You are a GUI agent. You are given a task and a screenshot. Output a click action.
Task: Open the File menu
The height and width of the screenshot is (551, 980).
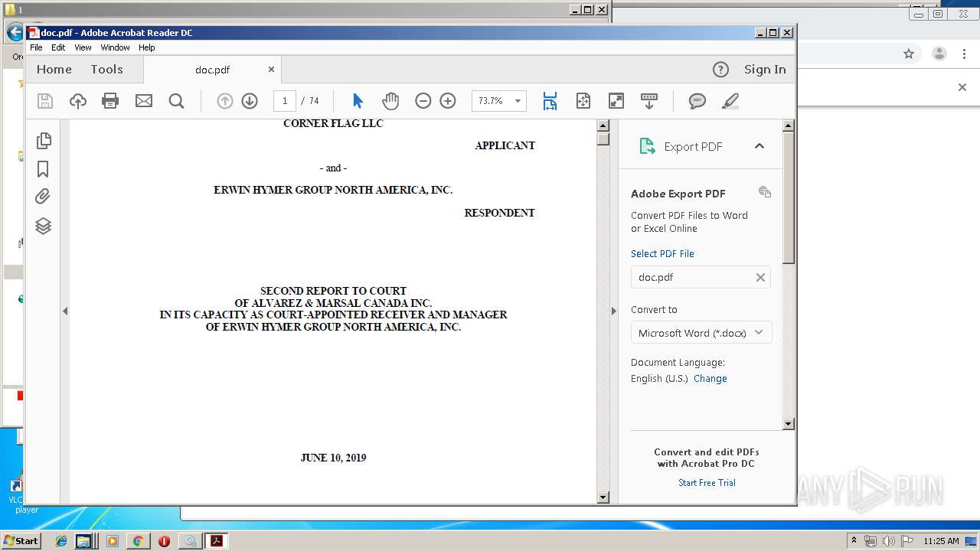[x=36, y=47]
